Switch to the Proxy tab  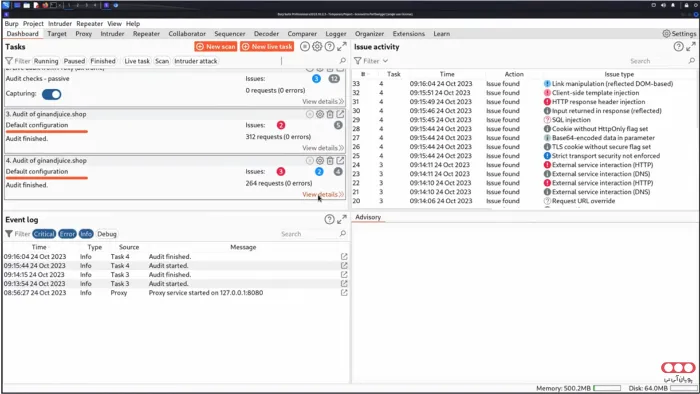point(83,33)
